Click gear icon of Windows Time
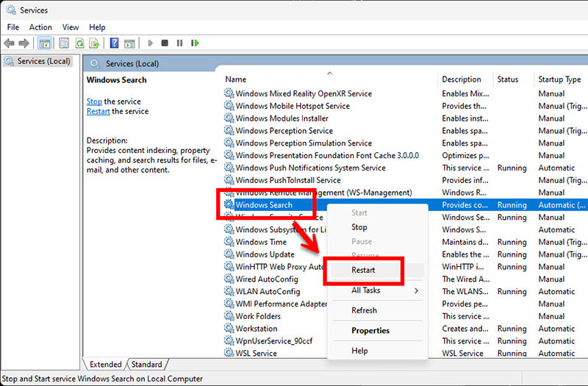The image size is (588, 386). 229,242
